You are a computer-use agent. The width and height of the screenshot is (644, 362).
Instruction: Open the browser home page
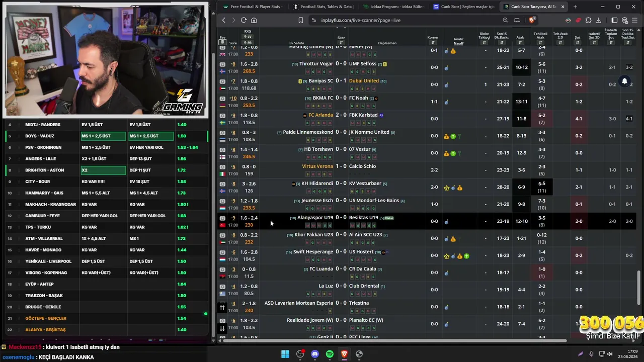click(254, 20)
